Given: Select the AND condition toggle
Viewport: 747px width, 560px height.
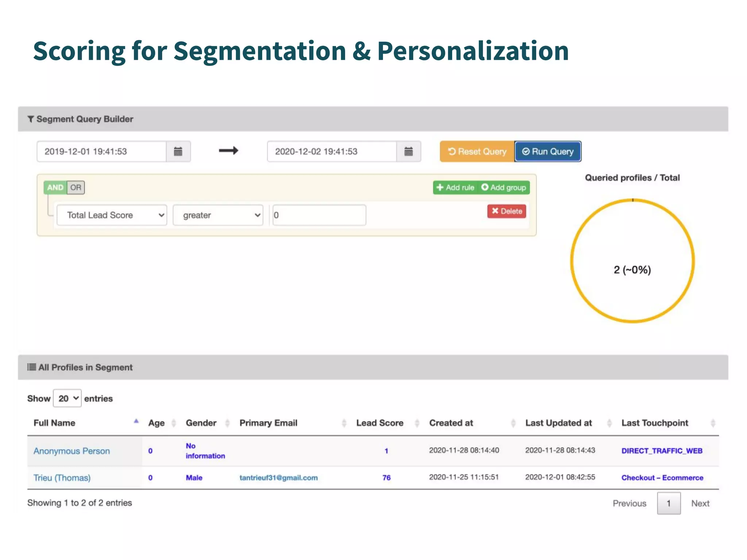Looking at the screenshot, I should [55, 187].
